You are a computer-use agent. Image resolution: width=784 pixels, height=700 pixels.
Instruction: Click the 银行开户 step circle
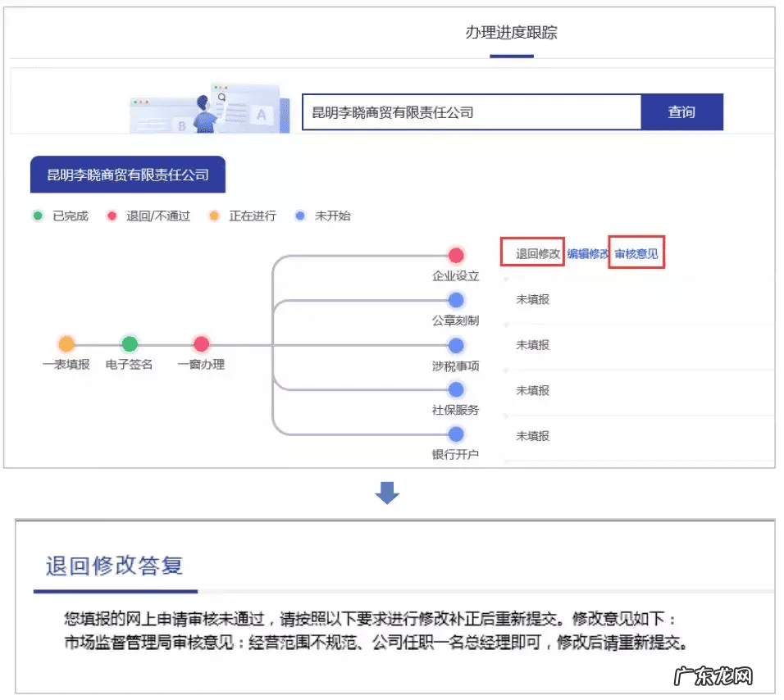pos(456,435)
